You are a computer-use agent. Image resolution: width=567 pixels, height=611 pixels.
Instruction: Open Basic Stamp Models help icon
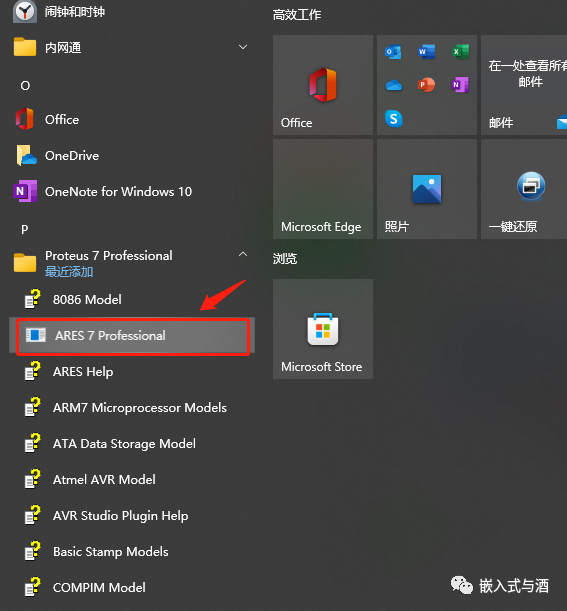33,551
